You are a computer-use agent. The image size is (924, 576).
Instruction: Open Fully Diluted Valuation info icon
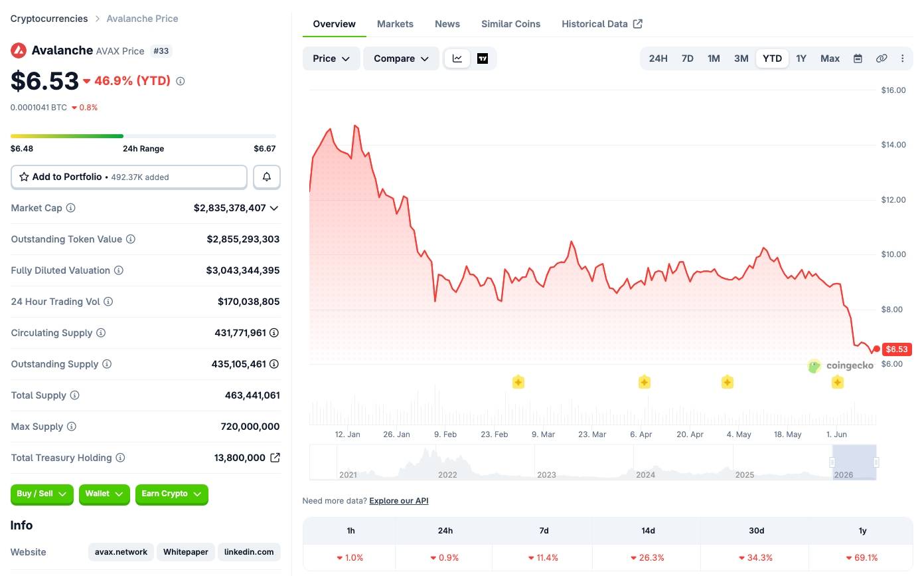point(119,270)
